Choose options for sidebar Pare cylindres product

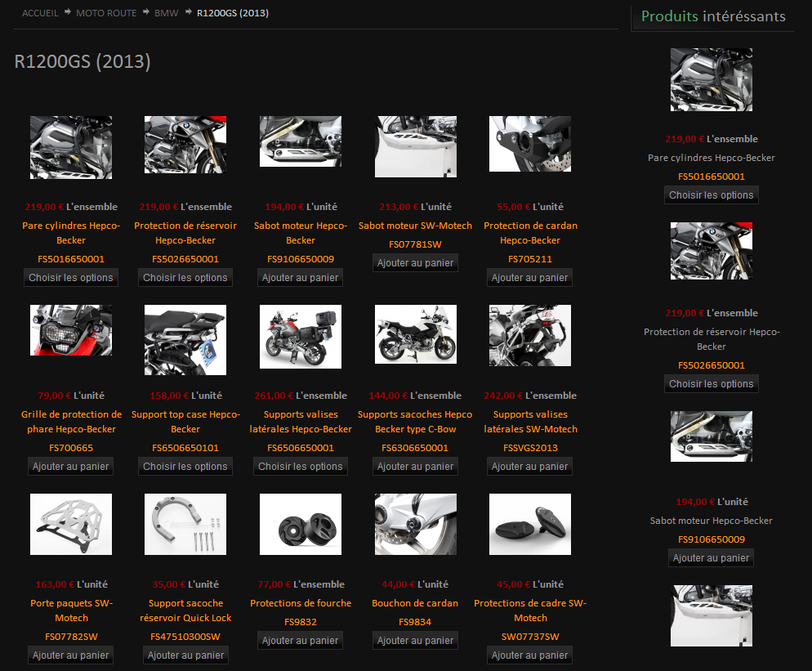coord(711,195)
